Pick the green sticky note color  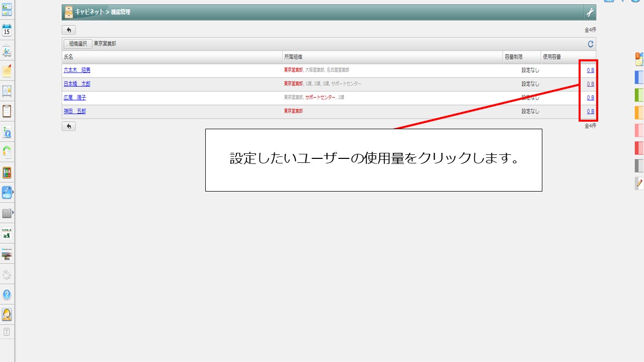click(x=639, y=95)
